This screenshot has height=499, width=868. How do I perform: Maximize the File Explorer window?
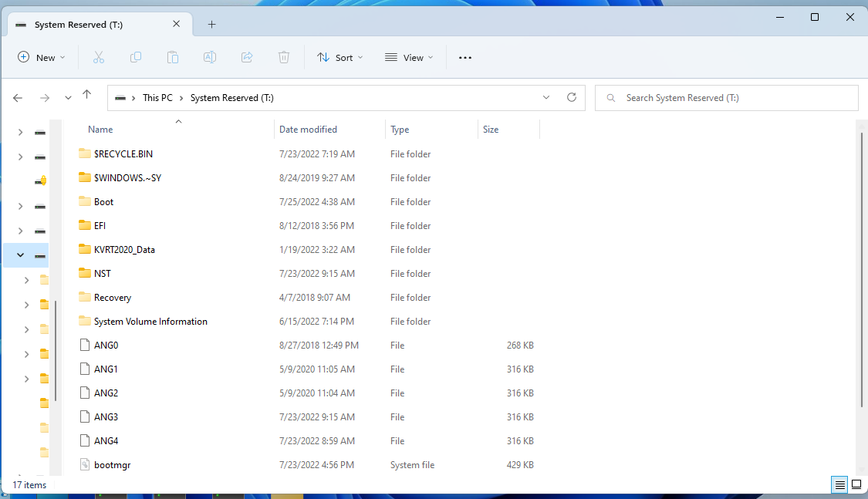click(814, 17)
